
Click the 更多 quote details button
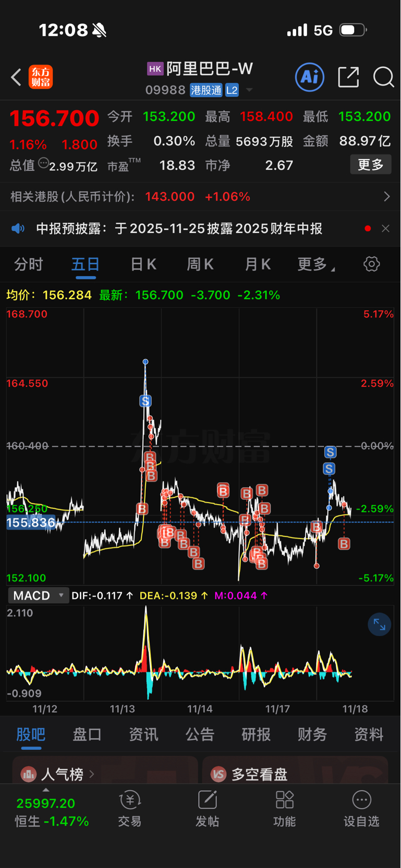point(371,165)
